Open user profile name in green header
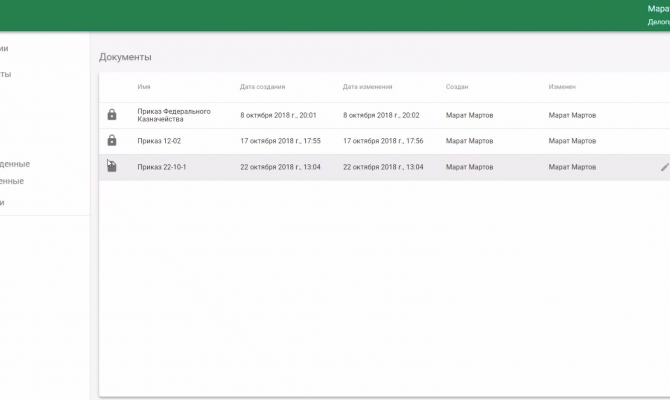This screenshot has height=400, width=670. 658,9
